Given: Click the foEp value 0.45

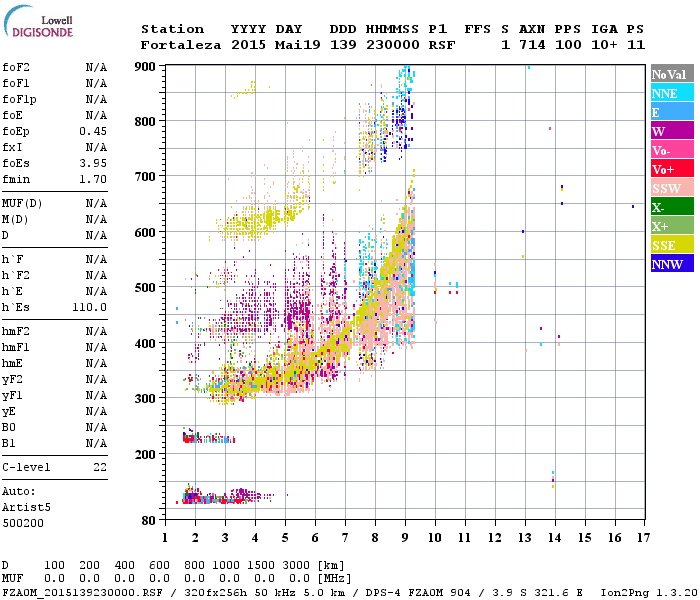Looking at the screenshot, I should (x=93, y=131).
